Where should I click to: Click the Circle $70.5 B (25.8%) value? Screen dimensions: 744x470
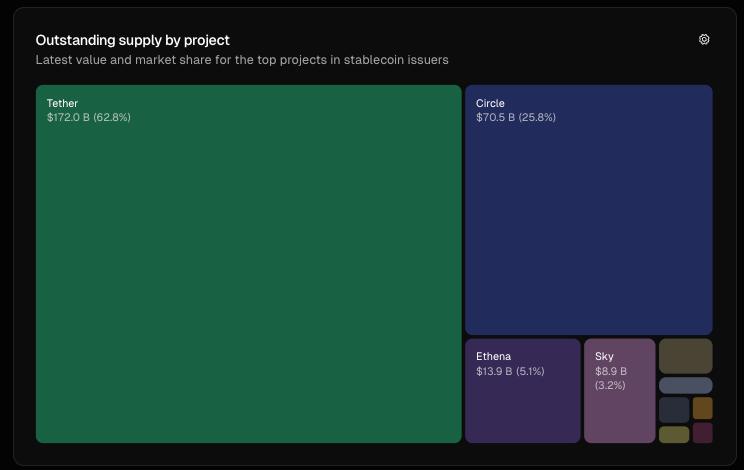[x=516, y=117]
